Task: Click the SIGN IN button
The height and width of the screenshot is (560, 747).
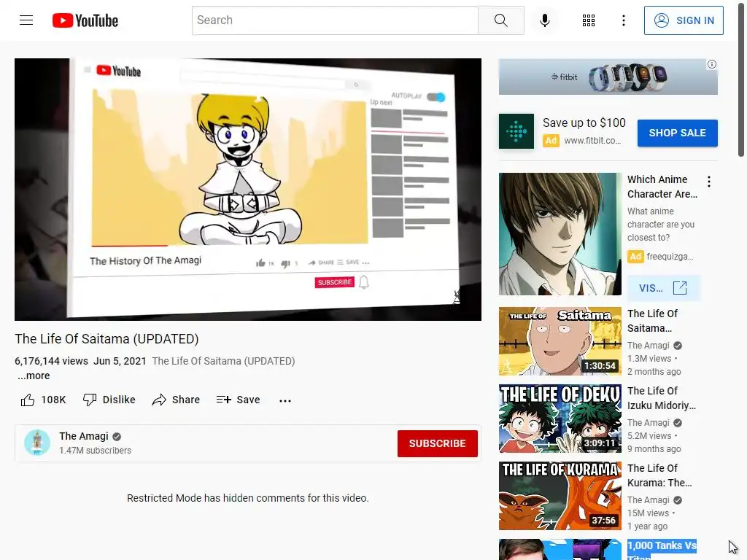Action: (684, 20)
